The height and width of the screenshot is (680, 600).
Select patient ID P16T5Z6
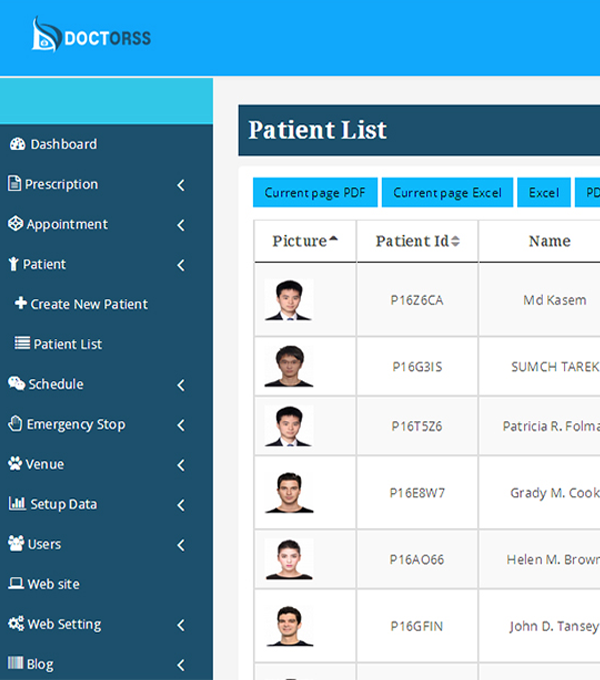tap(417, 426)
